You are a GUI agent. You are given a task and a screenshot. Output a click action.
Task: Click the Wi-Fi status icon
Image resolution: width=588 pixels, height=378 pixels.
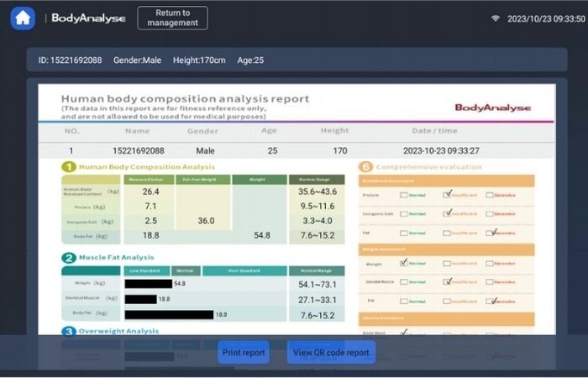(x=496, y=18)
